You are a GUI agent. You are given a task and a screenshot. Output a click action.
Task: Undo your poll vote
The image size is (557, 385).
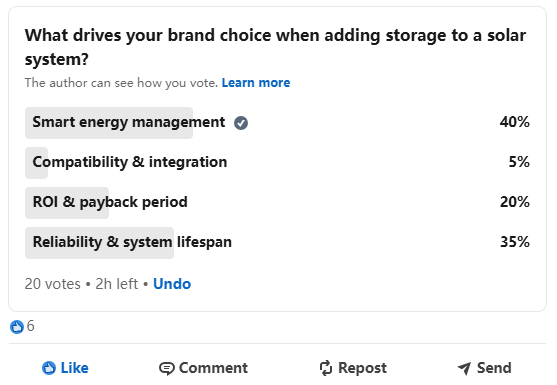click(172, 284)
